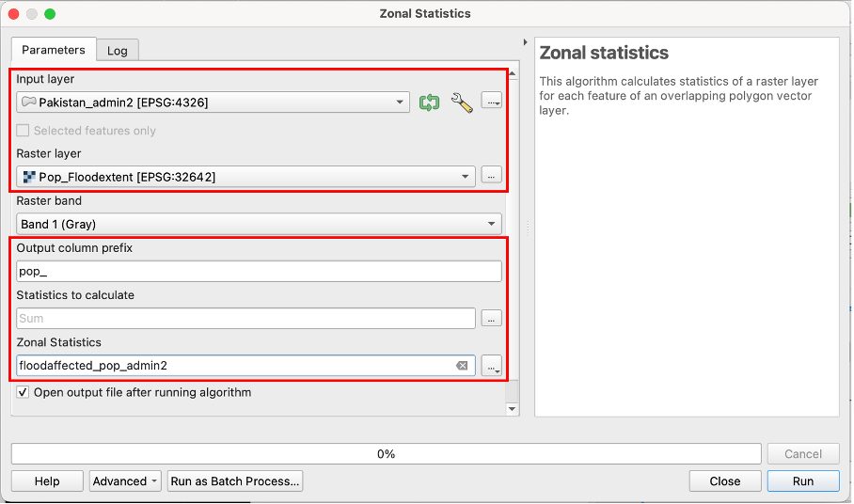Click browse button next to Input layer
854x504 pixels.
tap(491, 101)
